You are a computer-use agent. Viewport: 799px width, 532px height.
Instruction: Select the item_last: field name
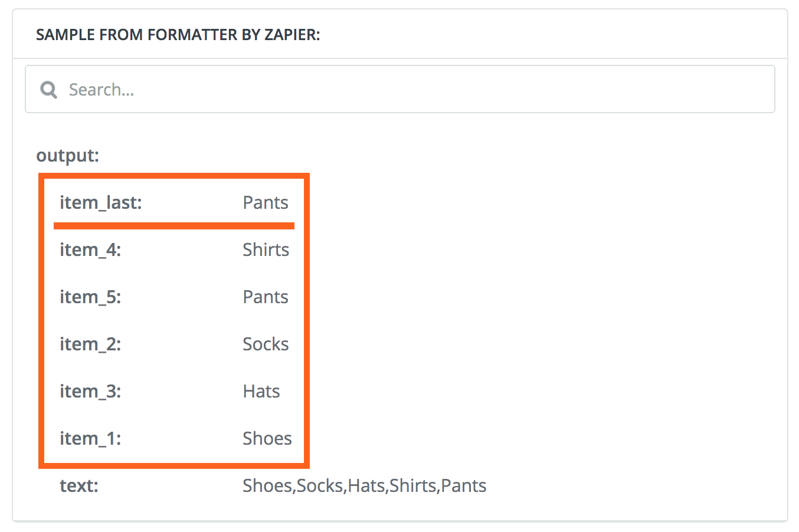point(100,203)
